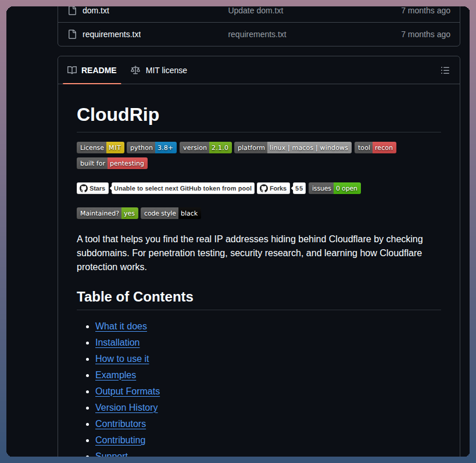The width and height of the screenshot is (476, 463).
Task: Jump to Contributing section
Action: [120, 440]
